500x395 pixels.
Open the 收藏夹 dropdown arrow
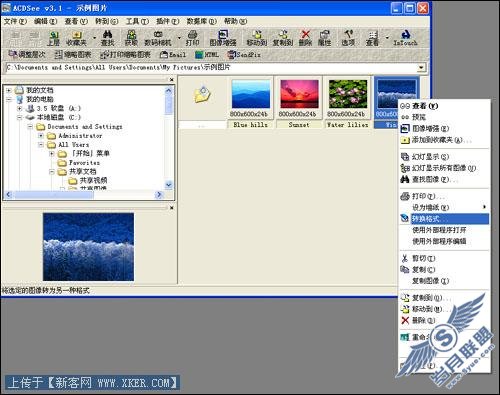coord(94,38)
